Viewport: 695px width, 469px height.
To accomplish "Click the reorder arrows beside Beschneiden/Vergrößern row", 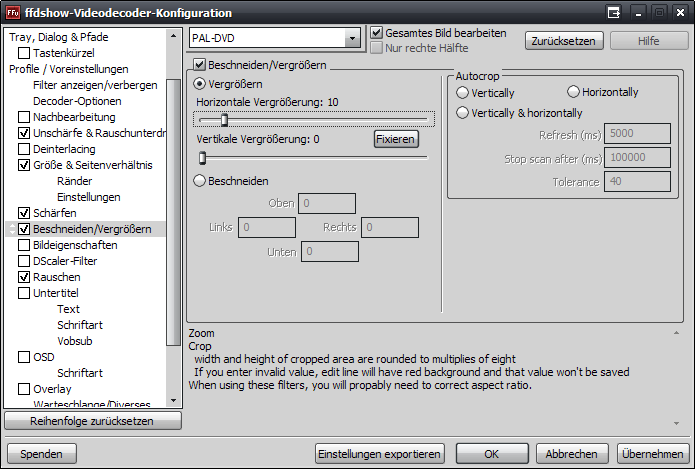I will click(x=12, y=229).
